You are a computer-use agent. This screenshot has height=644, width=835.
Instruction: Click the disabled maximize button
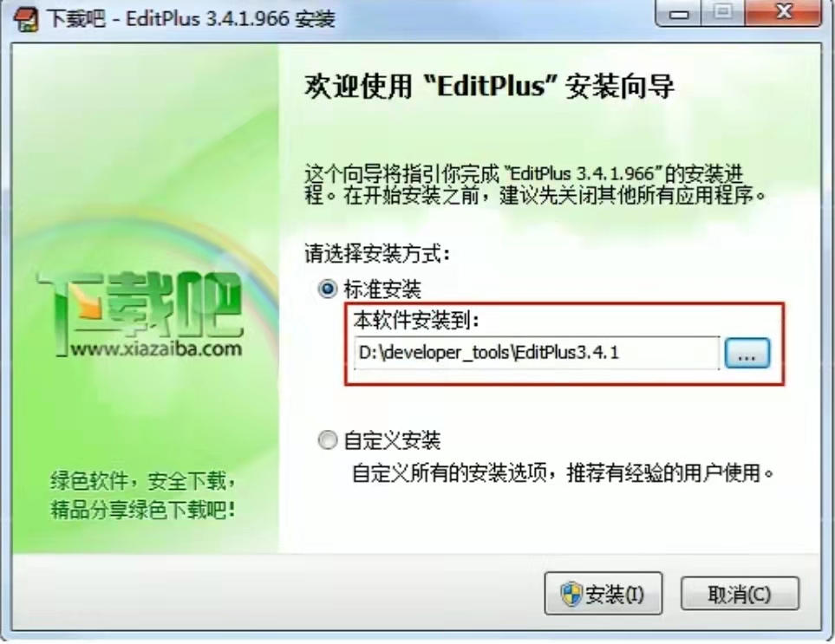[x=722, y=13]
